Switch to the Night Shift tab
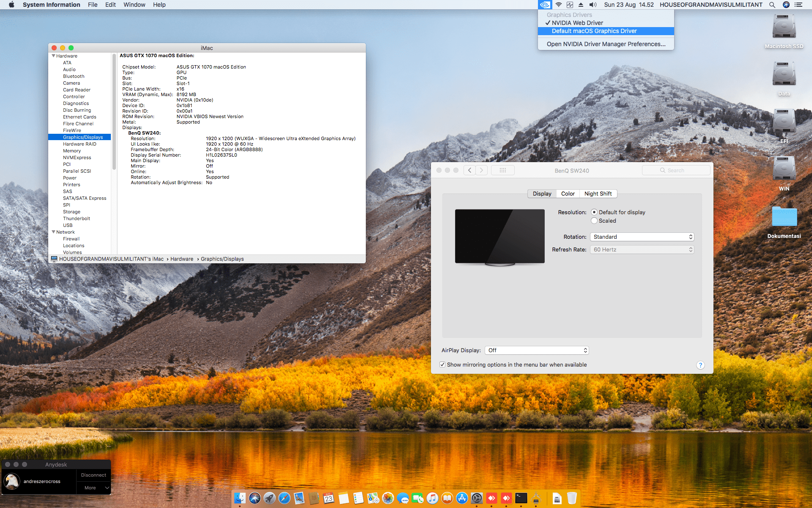812x508 pixels. tap(598, 193)
